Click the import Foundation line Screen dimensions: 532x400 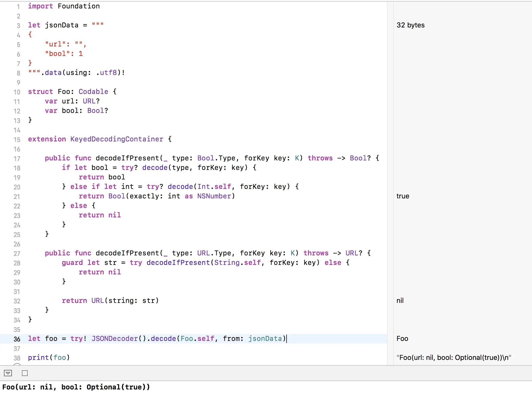(64, 6)
